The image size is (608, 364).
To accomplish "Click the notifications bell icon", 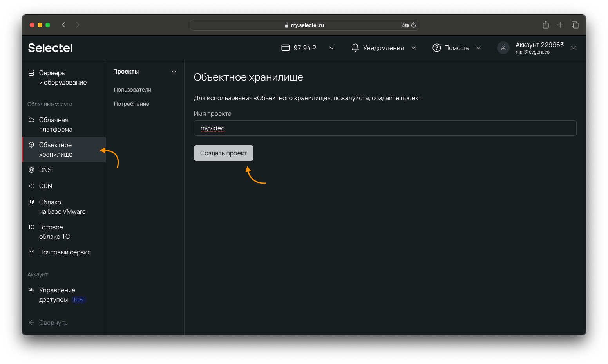I will coord(355,48).
